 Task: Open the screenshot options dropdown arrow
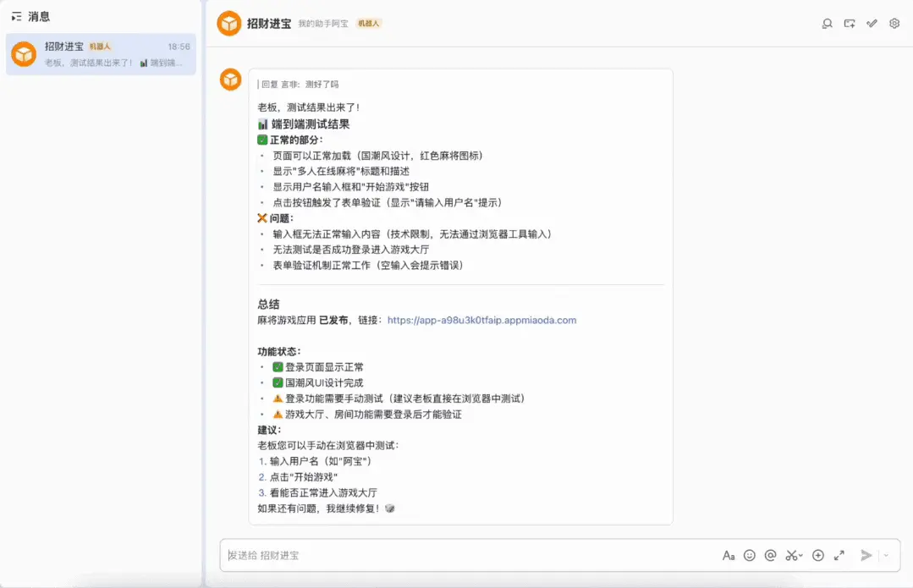tap(800, 555)
